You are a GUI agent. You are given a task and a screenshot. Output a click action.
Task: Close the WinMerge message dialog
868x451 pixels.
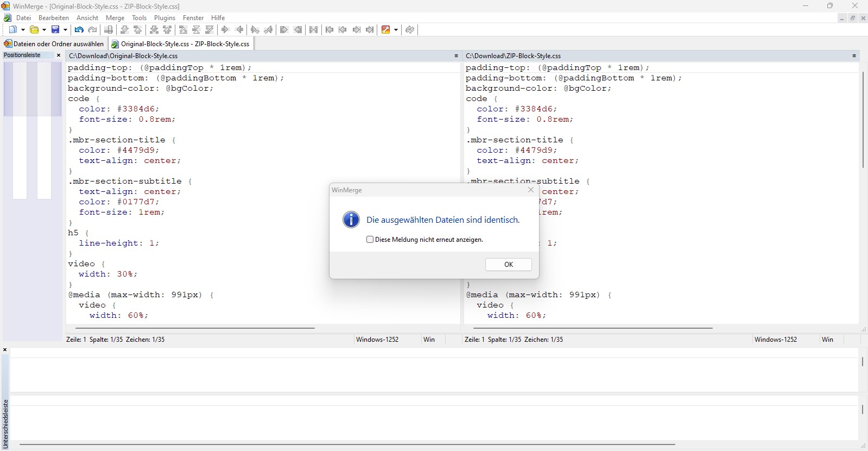pyautogui.click(x=531, y=190)
